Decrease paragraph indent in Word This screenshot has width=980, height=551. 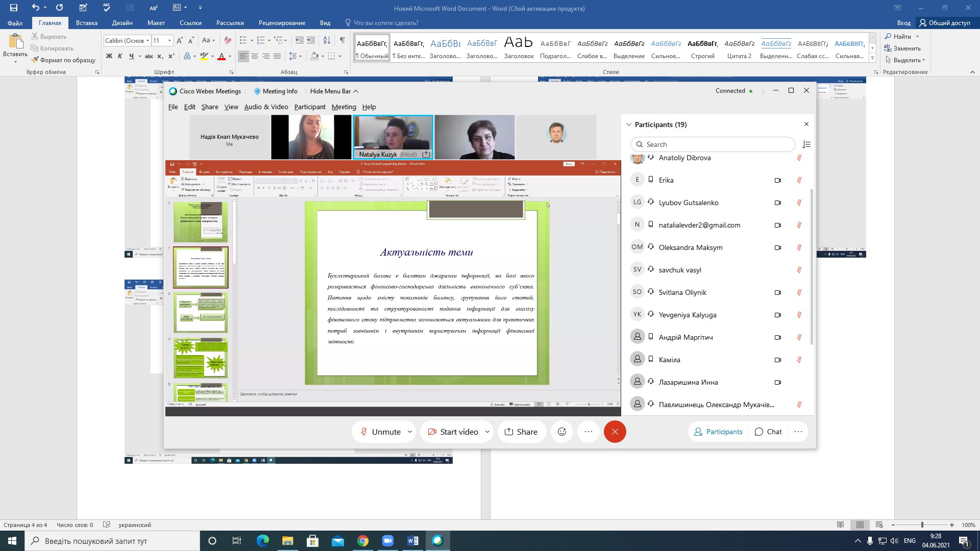300,40
